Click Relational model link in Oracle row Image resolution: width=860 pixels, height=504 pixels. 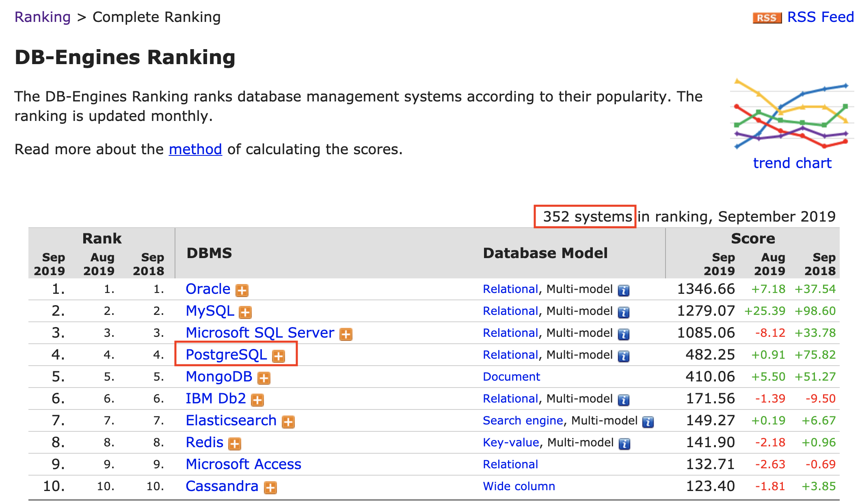point(510,289)
